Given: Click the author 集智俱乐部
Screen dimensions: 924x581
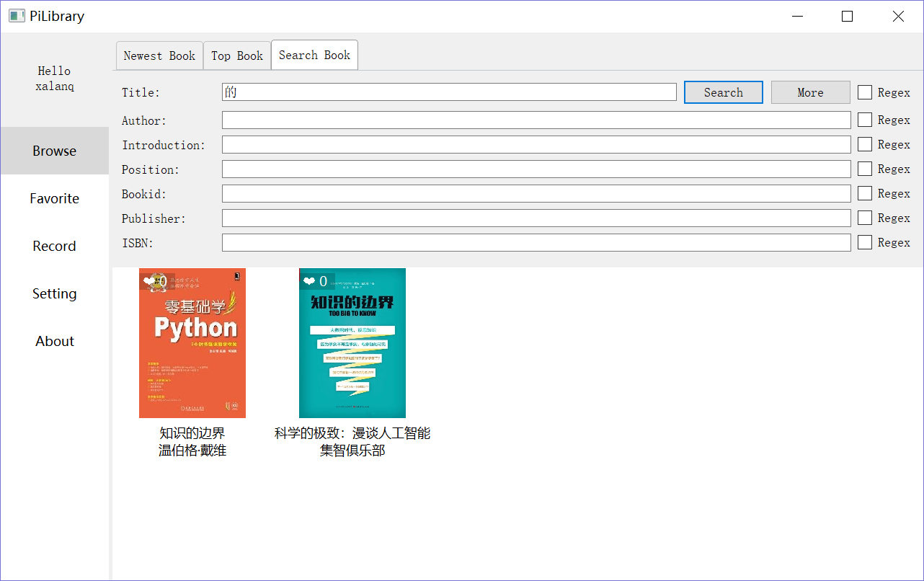Looking at the screenshot, I should (352, 451).
